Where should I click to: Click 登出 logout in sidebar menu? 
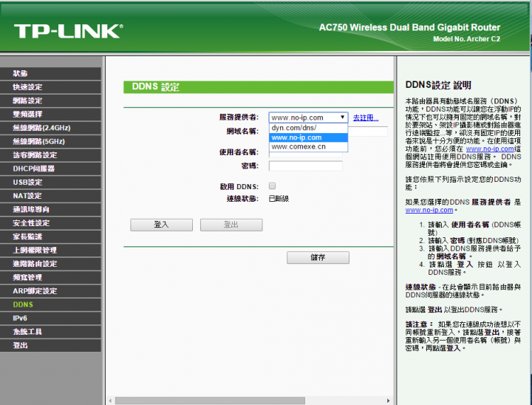[x=50, y=345]
